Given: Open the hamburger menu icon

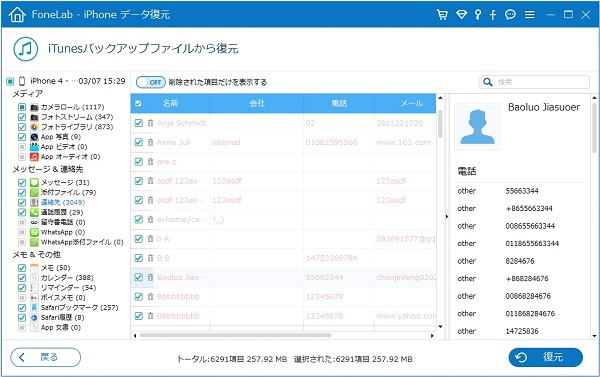Looking at the screenshot, I should point(530,15).
